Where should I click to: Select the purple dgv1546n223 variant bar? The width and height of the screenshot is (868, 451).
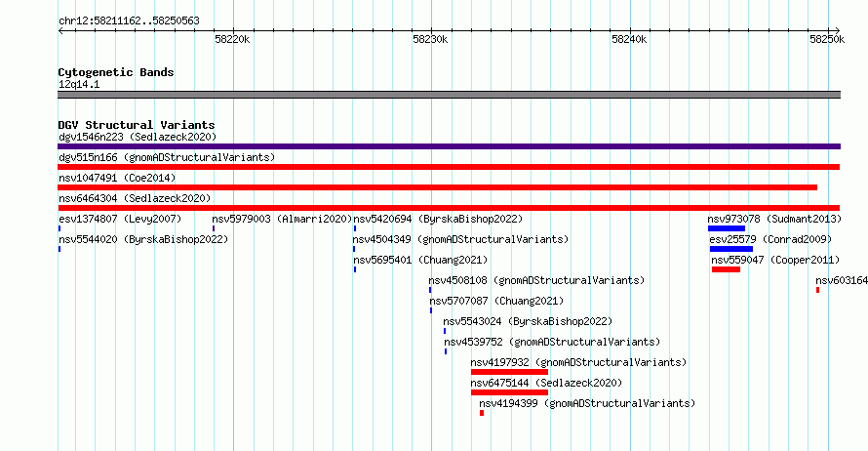point(449,146)
